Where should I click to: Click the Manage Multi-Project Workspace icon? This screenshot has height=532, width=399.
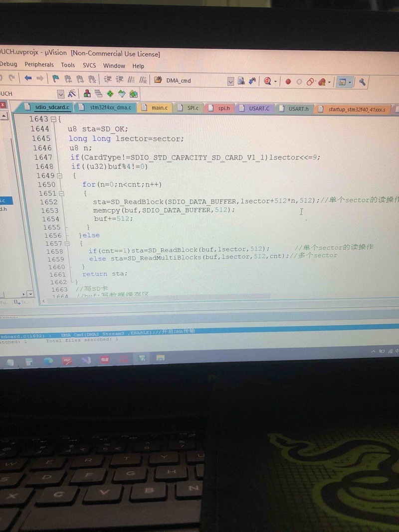99,94
